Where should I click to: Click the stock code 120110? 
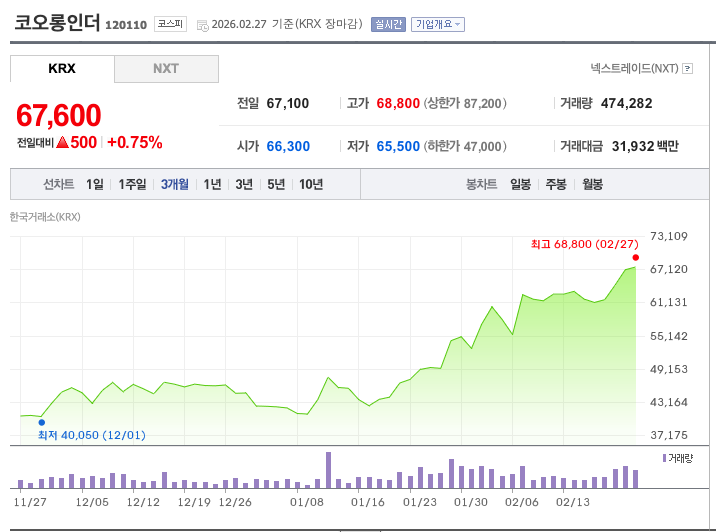(126, 25)
